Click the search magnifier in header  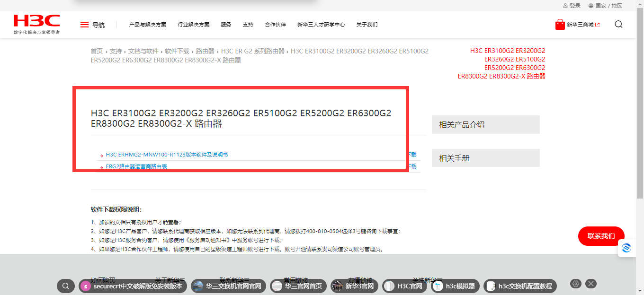click(618, 25)
